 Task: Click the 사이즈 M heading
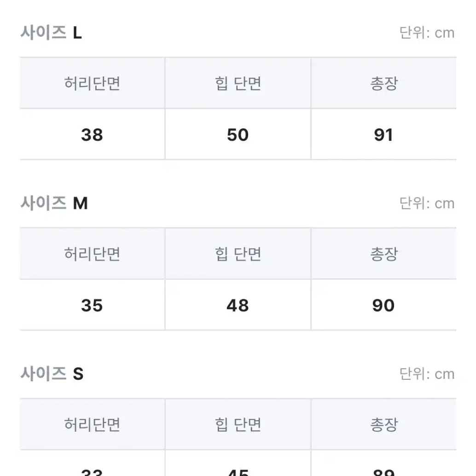[54, 203]
